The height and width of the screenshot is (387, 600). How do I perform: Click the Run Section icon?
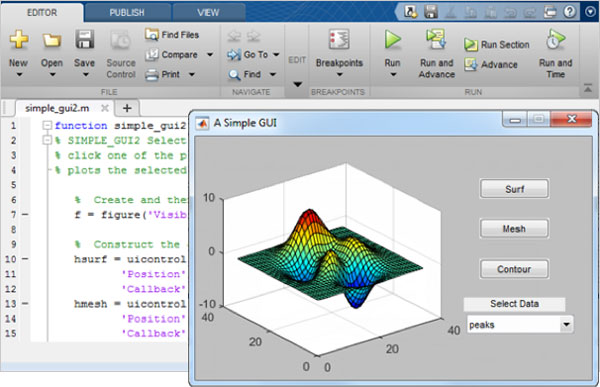tap(471, 45)
